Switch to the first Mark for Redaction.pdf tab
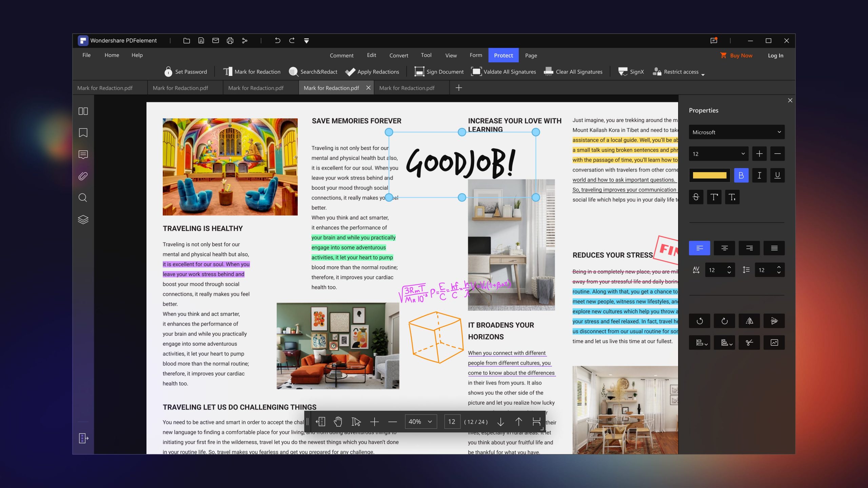 [110, 88]
